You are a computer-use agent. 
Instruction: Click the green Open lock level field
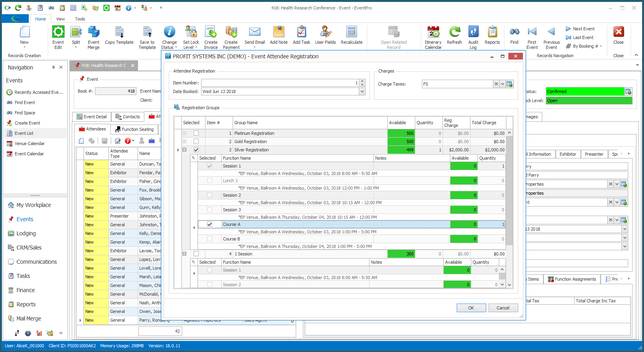coord(589,101)
